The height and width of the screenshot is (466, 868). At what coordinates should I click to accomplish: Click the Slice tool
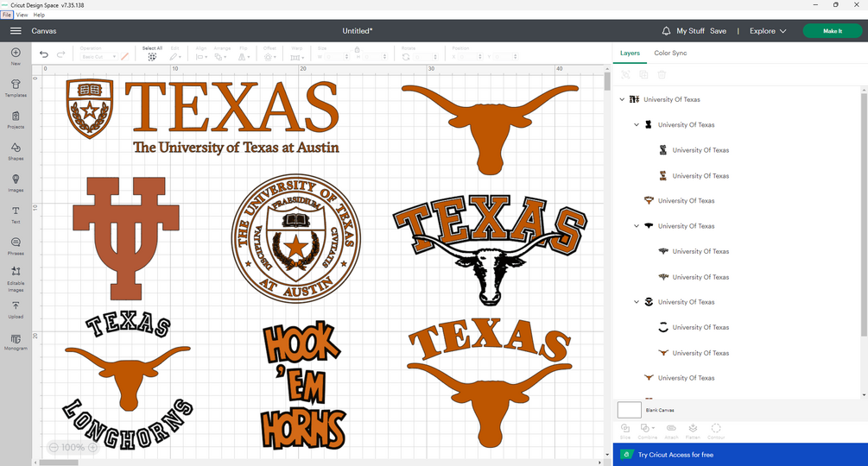[625, 431]
